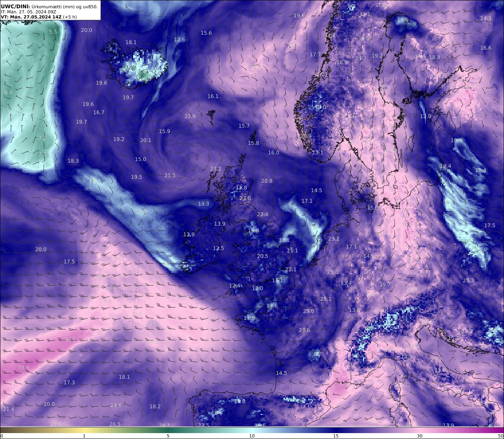This screenshot has height=439, width=504.
Task: Click the '5' tick on the color scale
Action: [x=168, y=436]
